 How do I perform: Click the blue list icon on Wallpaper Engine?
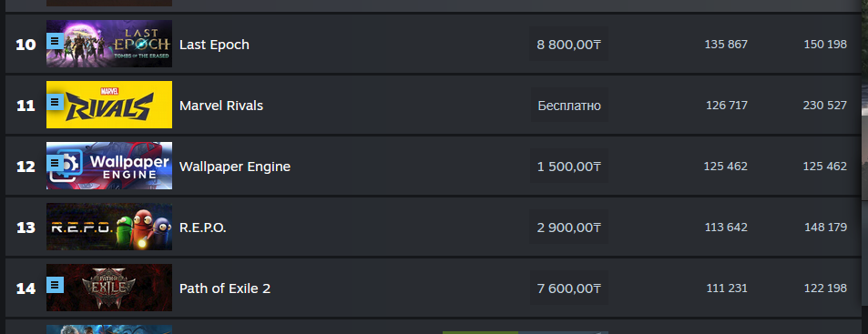point(55,163)
